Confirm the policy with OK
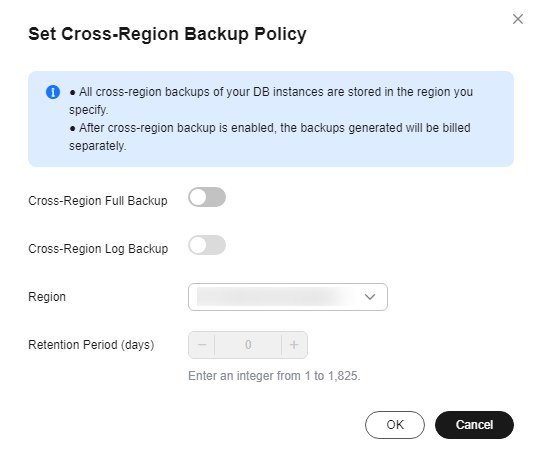Image resolution: width=540 pixels, height=469 pixels. pos(395,425)
